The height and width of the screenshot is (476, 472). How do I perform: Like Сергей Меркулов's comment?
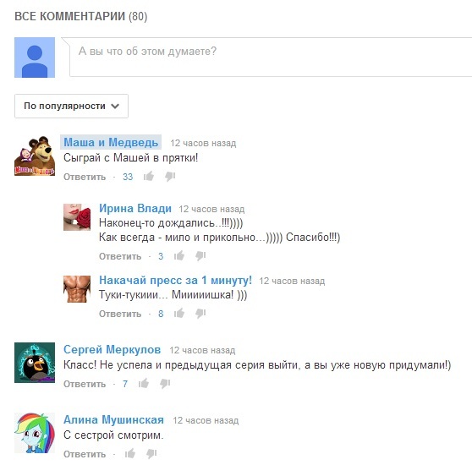pyautogui.click(x=144, y=383)
